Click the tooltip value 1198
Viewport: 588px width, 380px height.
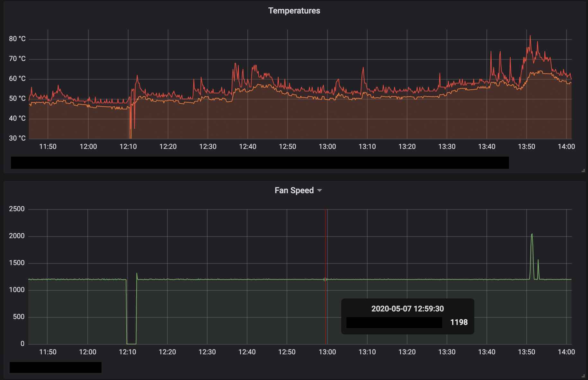point(459,322)
